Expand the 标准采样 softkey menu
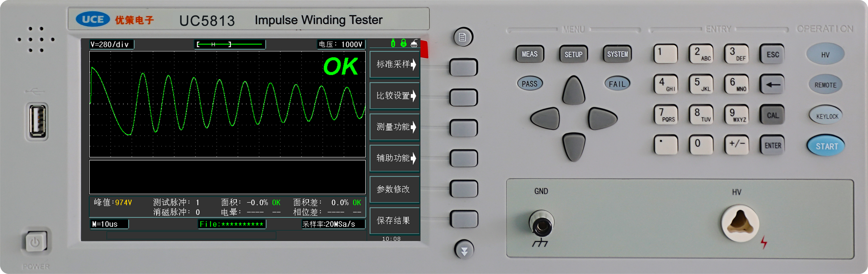868x274 pixels. click(x=394, y=64)
